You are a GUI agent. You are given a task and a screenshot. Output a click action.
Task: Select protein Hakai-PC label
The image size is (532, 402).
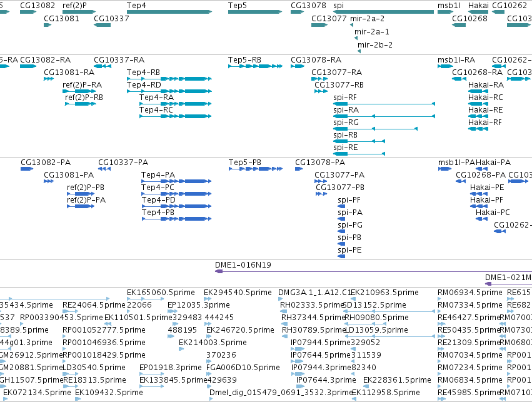(x=493, y=213)
